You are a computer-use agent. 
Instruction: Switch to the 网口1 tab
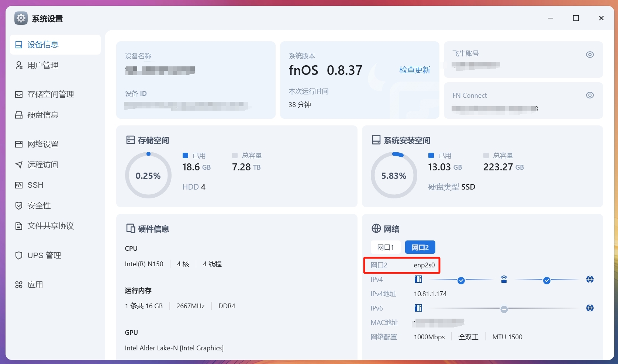pos(386,247)
